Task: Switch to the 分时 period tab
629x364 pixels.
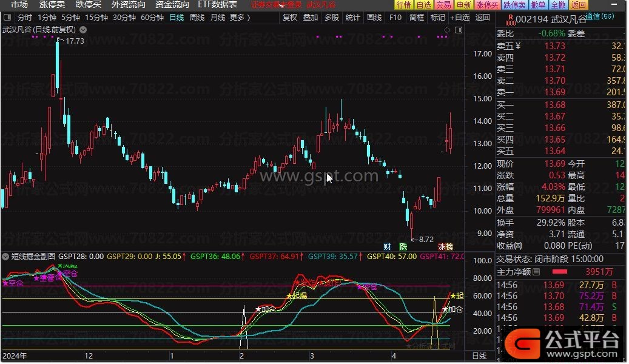Action: pos(25,18)
